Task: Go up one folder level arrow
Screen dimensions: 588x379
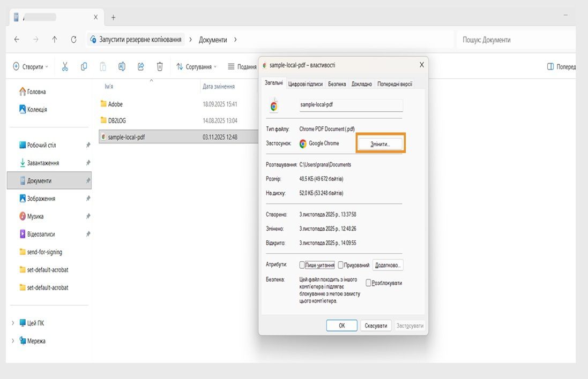Action: tap(55, 39)
